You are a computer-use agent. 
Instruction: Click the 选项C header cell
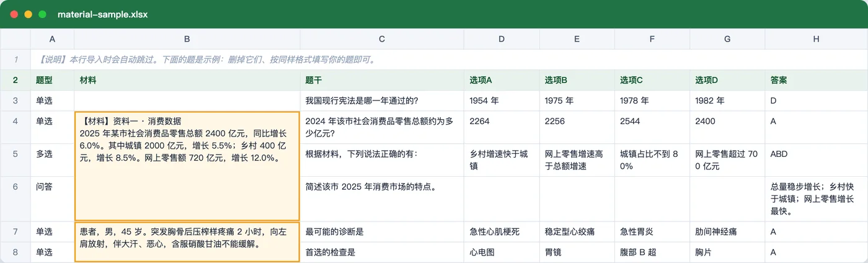click(652, 80)
